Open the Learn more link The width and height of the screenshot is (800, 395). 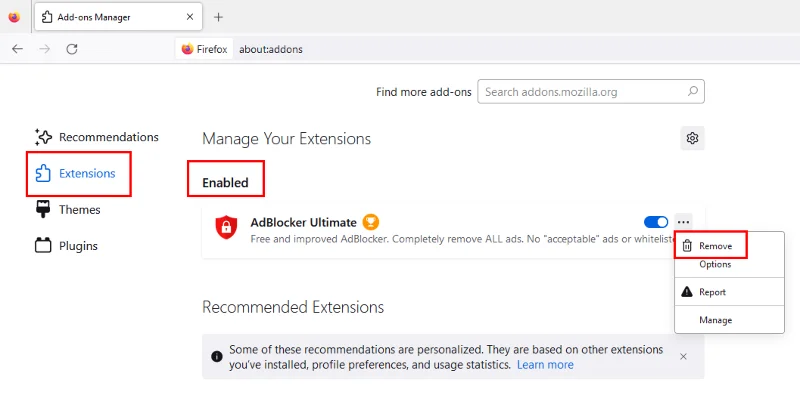545,365
